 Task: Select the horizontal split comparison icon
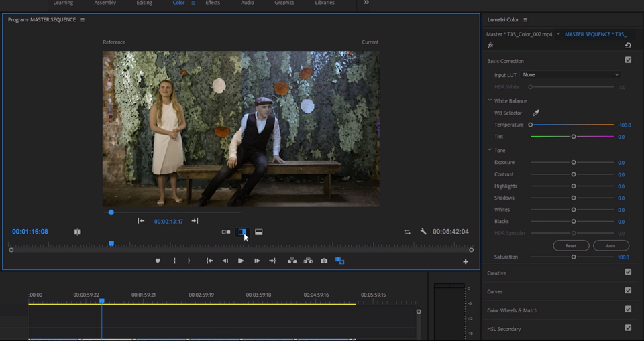(x=259, y=232)
